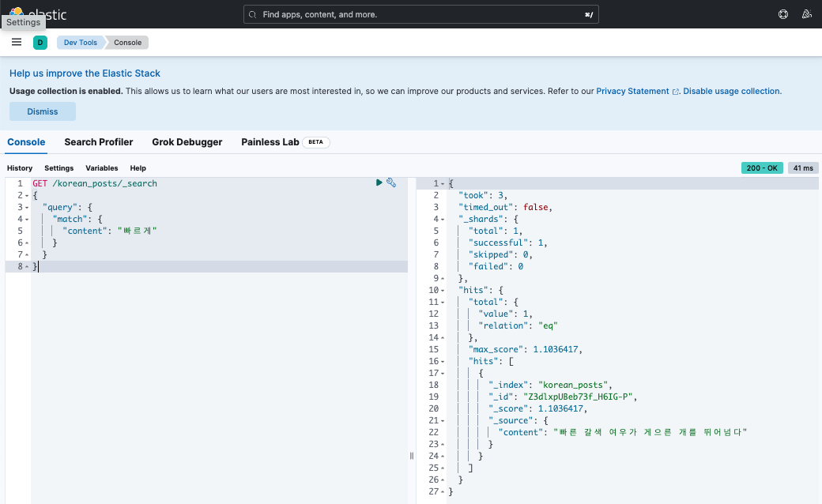This screenshot has height=504, width=822.
Task: Click the Find apps search field
Action: (x=423, y=14)
